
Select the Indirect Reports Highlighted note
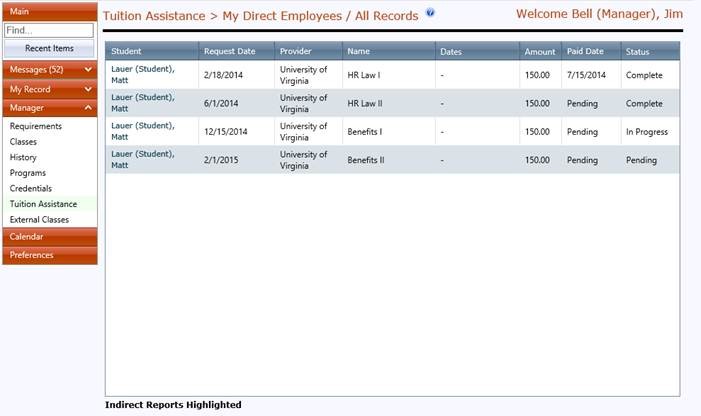coord(173,405)
